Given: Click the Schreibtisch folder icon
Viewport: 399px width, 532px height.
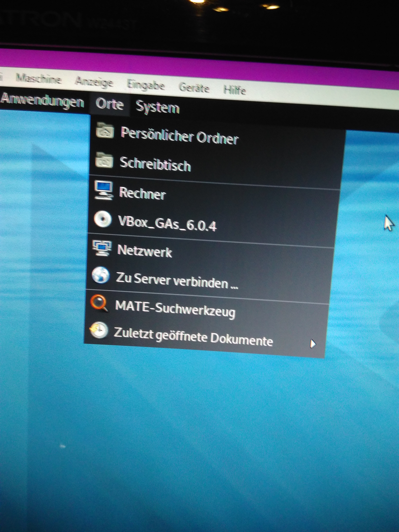Looking at the screenshot, I should pos(104,160).
